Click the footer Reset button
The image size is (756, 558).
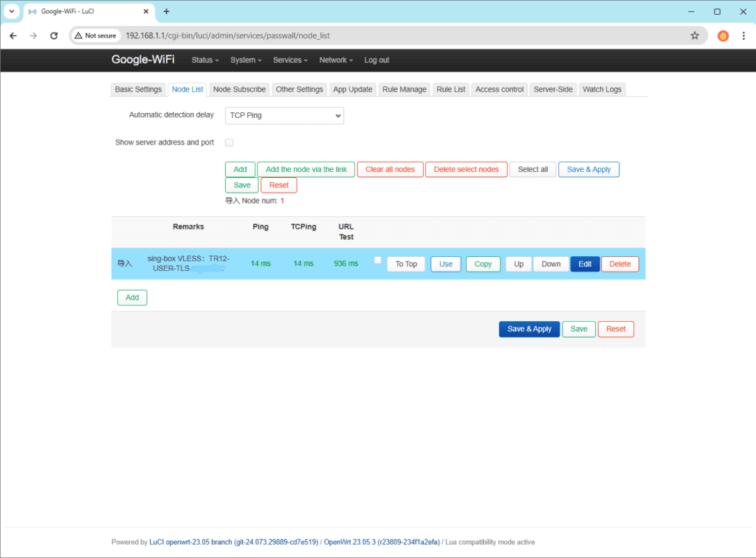pos(616,329)
